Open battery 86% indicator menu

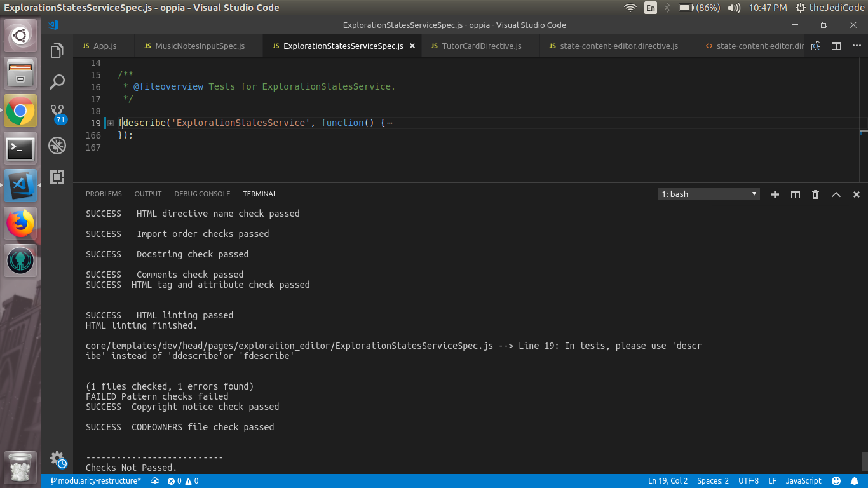(x=699, y=8)
